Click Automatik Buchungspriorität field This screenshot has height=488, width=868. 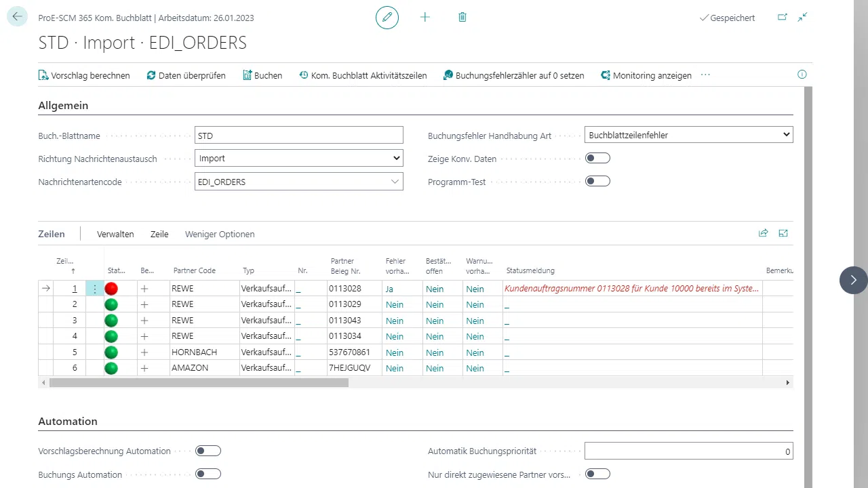pos(689,451)
